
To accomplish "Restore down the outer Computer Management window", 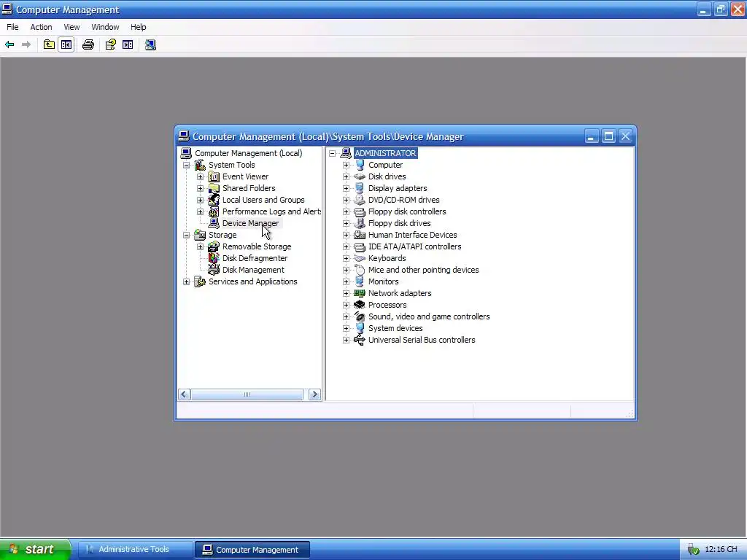I will click(x=721, y=9).
